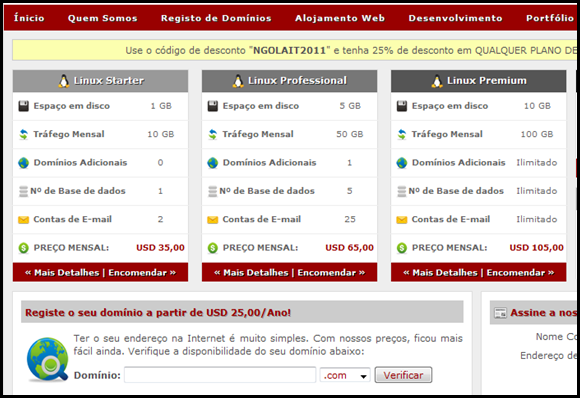Click Assine a nos newsletter heading text
580x398 pixels.
pos(543,313)
